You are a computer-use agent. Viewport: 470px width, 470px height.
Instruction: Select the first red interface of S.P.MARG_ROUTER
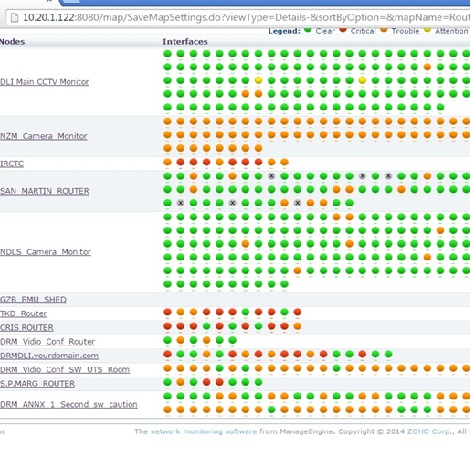click(206, 382)
